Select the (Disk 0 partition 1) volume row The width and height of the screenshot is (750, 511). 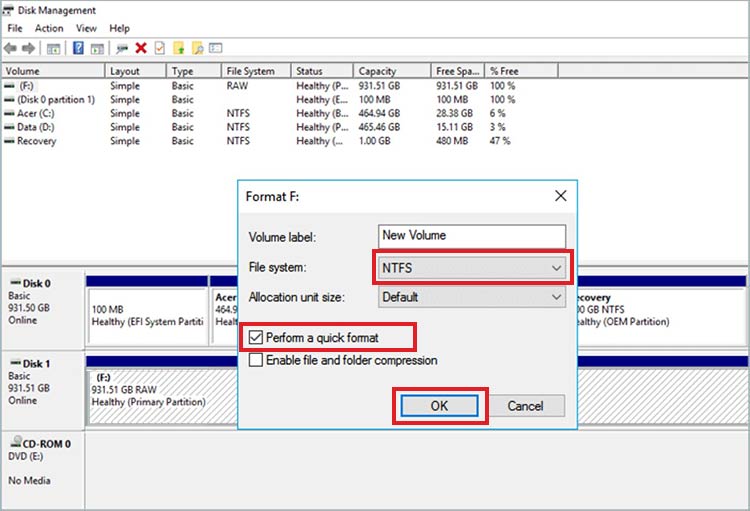click(x=56, y=100)
